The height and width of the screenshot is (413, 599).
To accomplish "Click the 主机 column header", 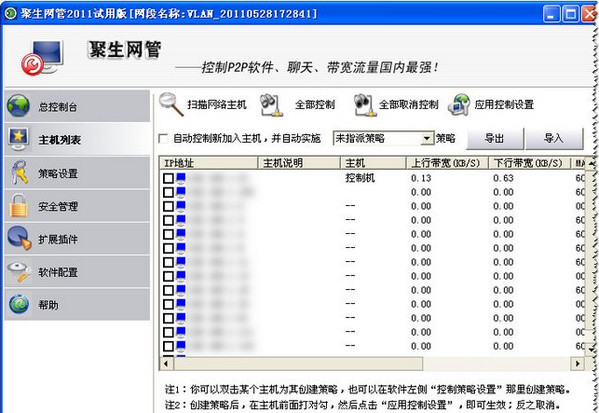I will pyautogui.click(x=373, y=163).
